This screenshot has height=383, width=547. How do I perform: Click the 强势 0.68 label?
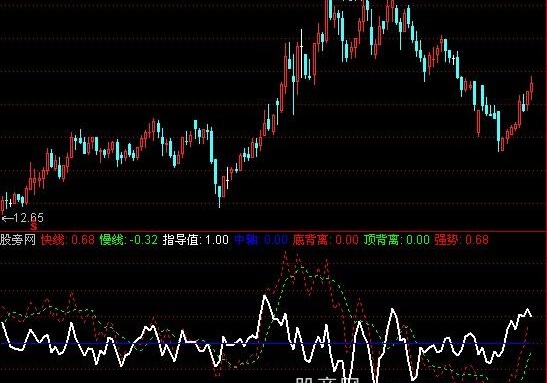(x=462, y=240)
